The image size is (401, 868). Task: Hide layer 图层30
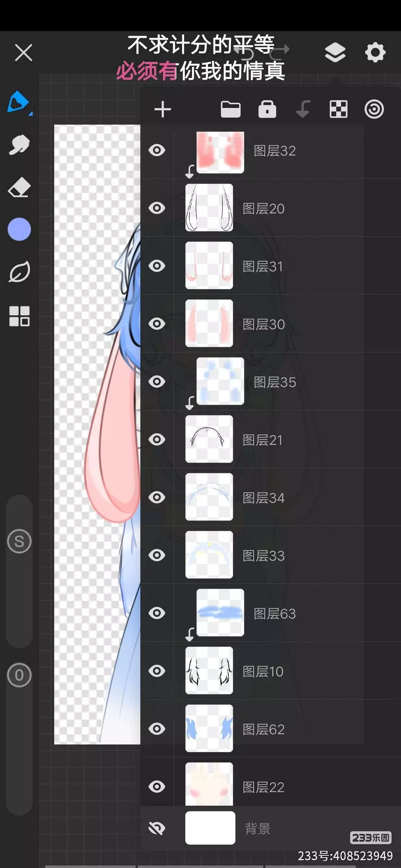click(157, 324)
